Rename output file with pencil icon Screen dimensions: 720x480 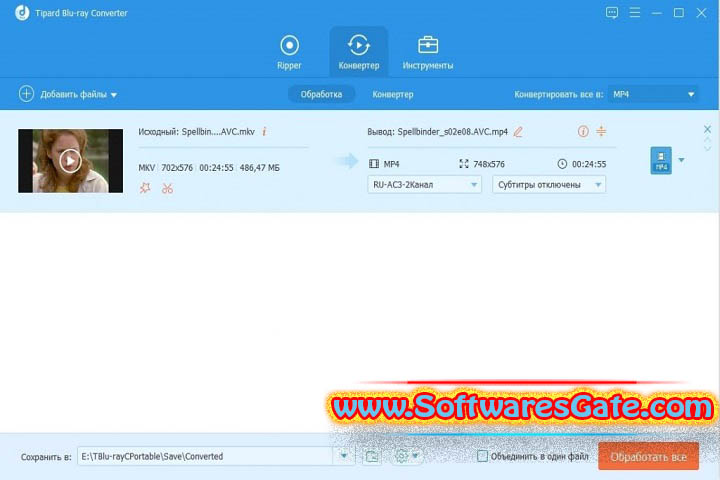[x=518, y=132]
